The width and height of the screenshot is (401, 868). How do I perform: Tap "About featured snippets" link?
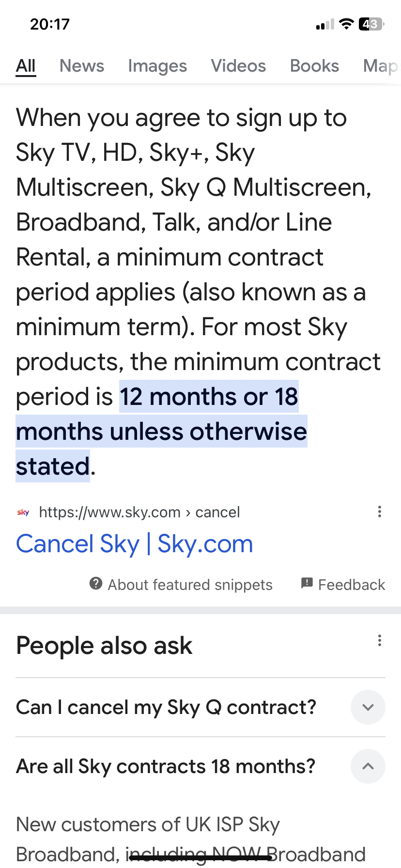[190, 585]
